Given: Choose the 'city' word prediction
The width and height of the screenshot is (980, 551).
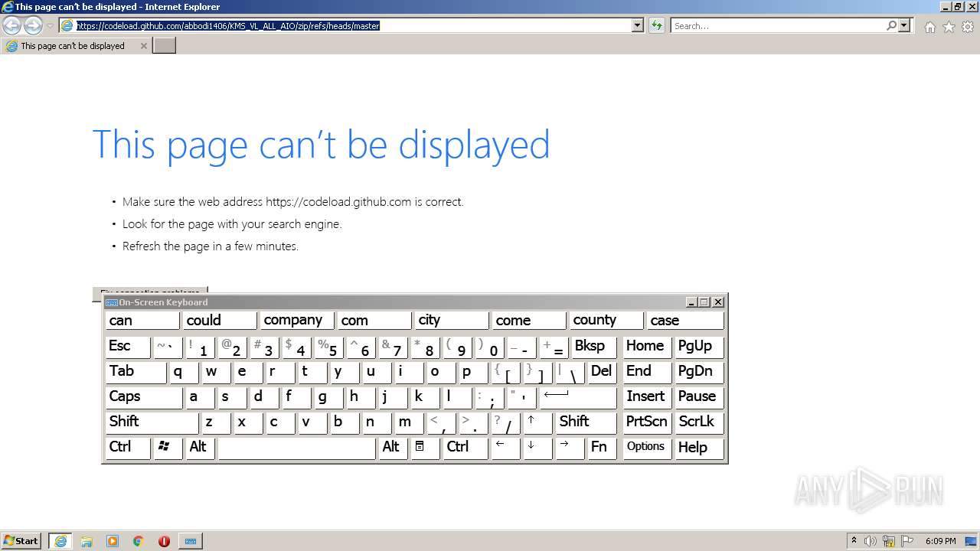Looking at the screenshot, I should [x=452, y=320].
